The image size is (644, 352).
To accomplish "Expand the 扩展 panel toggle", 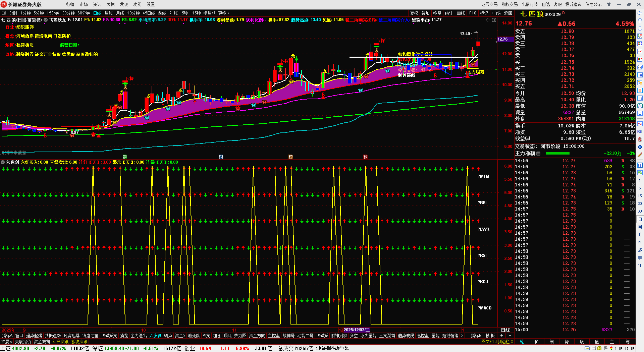I will [x=6, y=342].
